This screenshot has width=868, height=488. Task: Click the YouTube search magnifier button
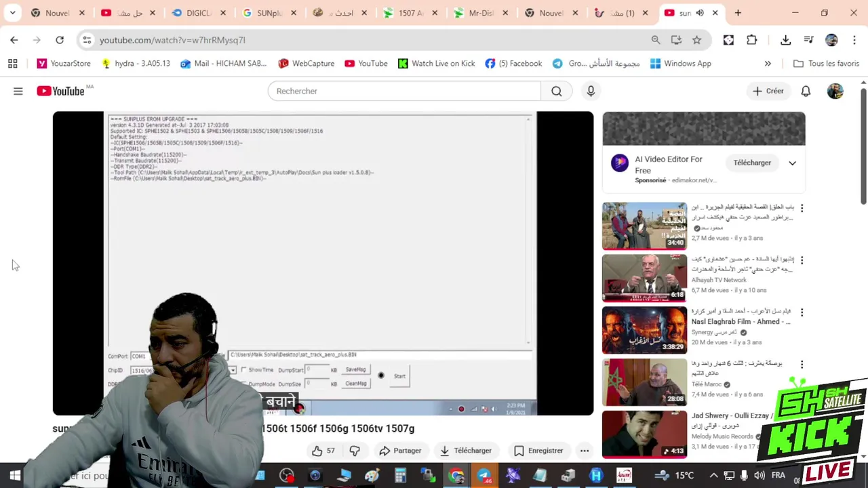557,91
